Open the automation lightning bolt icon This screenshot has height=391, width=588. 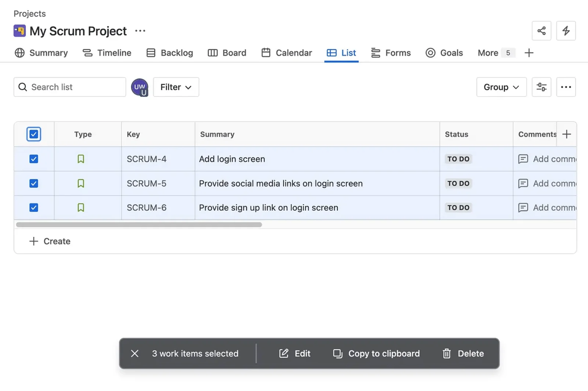(566, 31)
